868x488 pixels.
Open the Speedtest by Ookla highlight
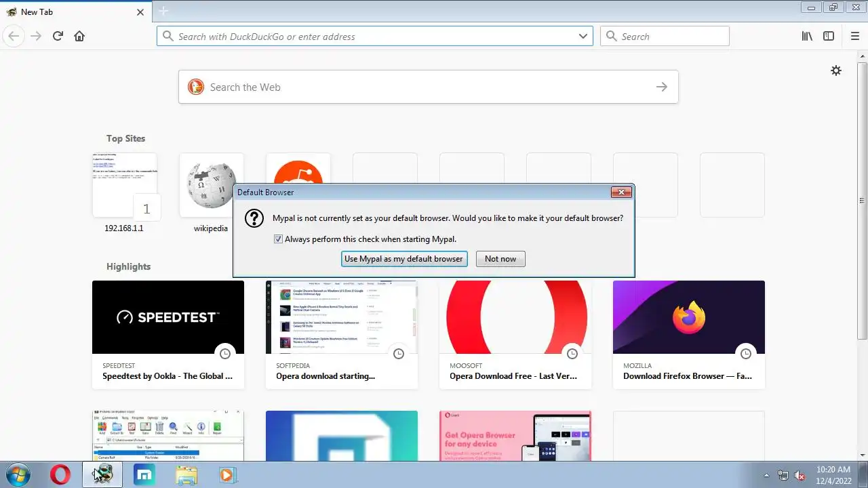(x=168, y=335)
